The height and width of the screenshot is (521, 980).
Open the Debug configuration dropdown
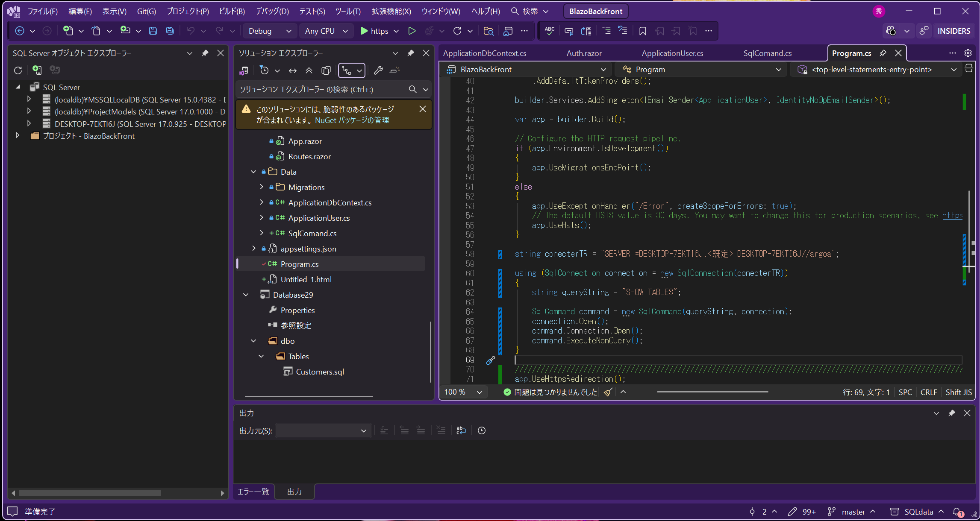(x=270, y=31)
